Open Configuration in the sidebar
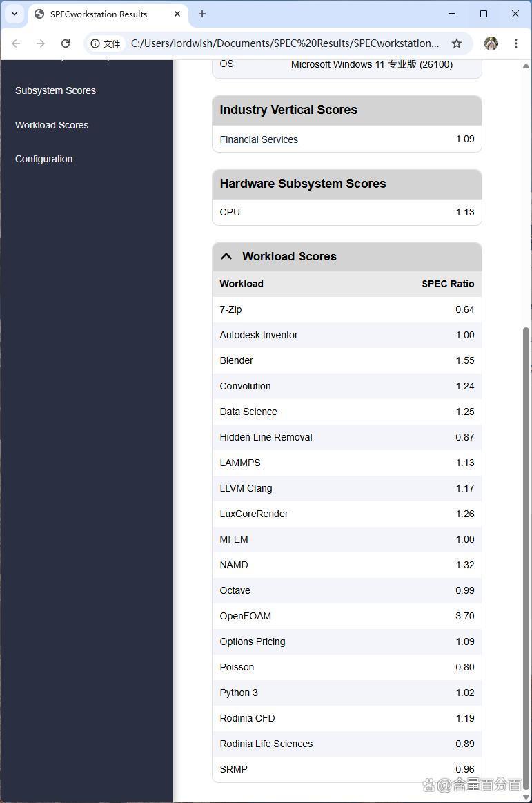The height and width of the screenshot is (803, 532). pos(43,159)
